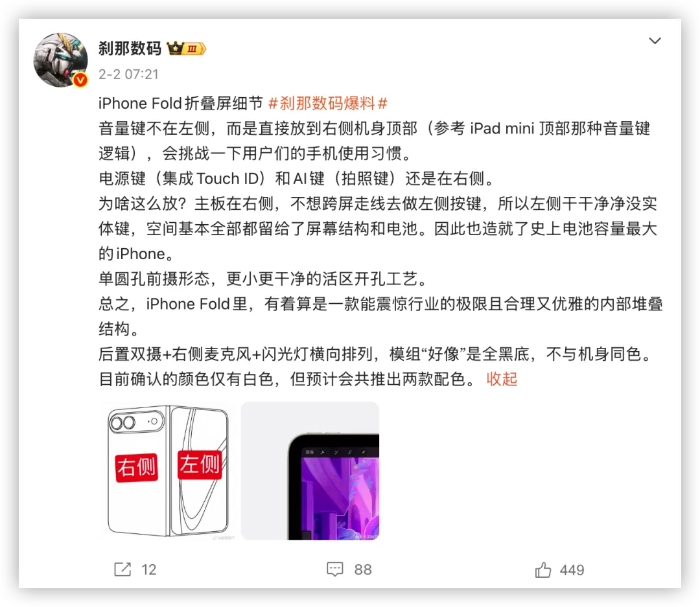Collapse the post with 收起

point(502,379)
